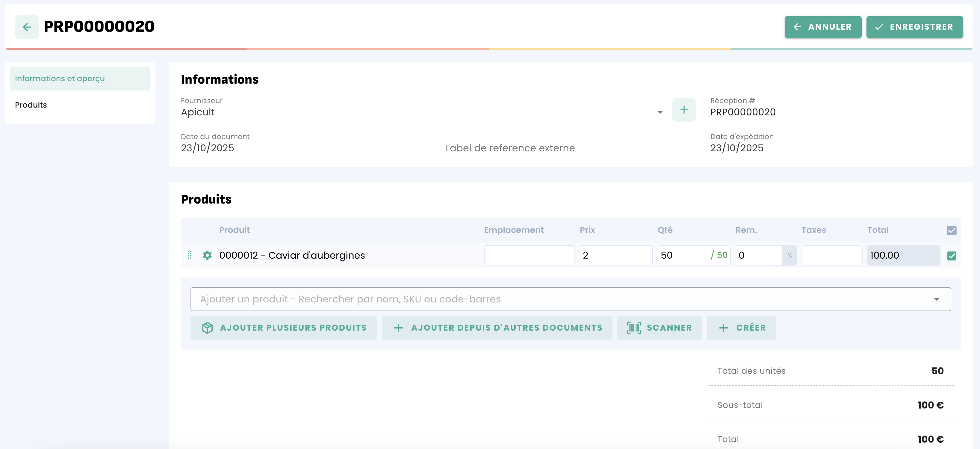Open the Date d'expédition date picker

(835, 148)
